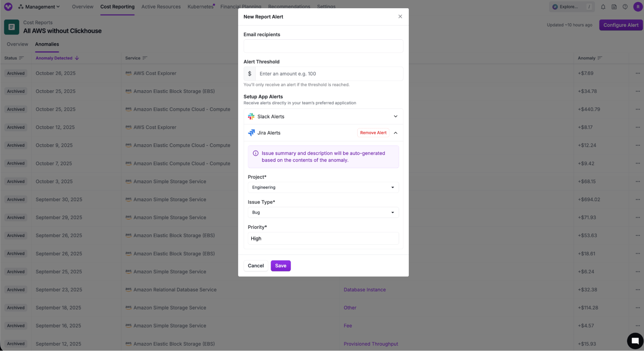
Task: Click the Database Instance link
Action: [365, 289]
